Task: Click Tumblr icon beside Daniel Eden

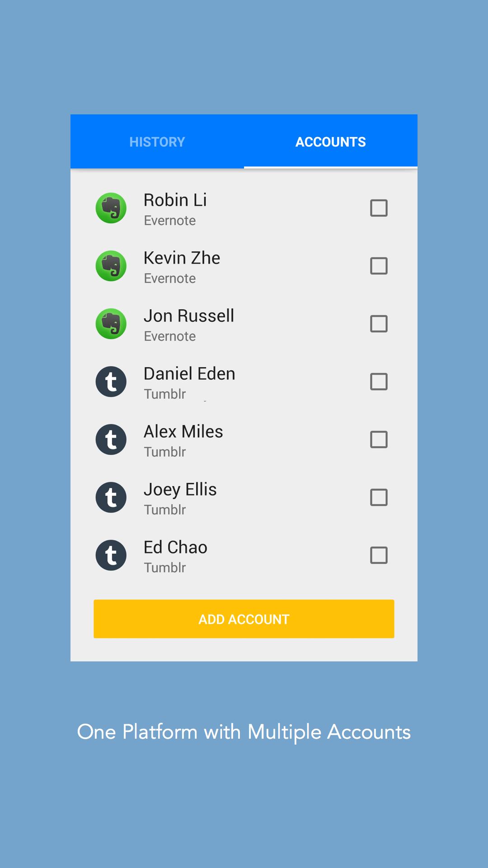Action: tap(111, 382)
